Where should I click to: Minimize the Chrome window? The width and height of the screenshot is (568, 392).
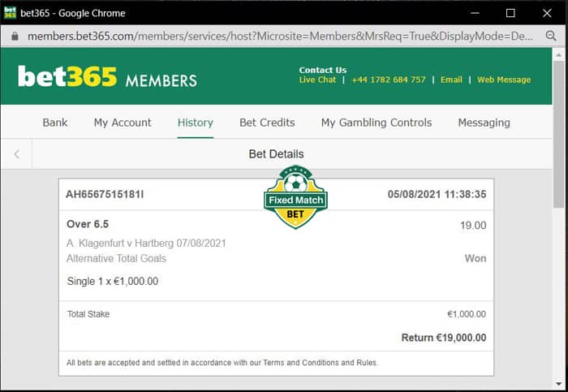[x=475, y=13]
